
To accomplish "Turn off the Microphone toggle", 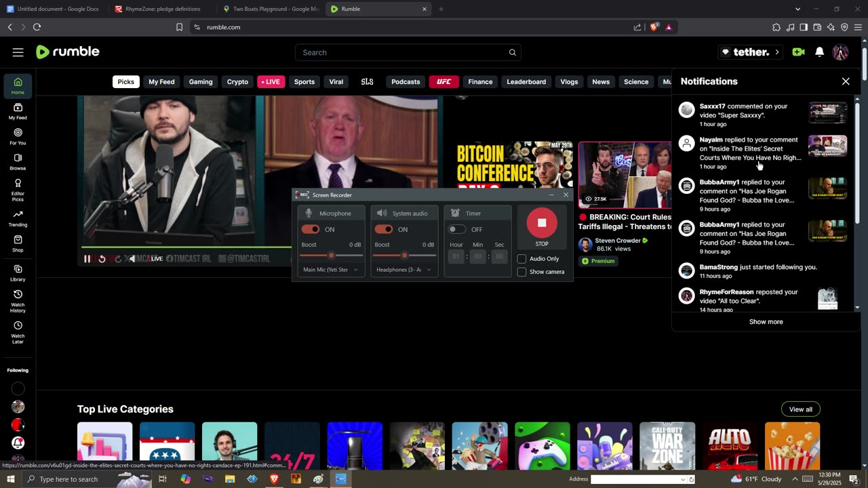I will click(311, 229).
